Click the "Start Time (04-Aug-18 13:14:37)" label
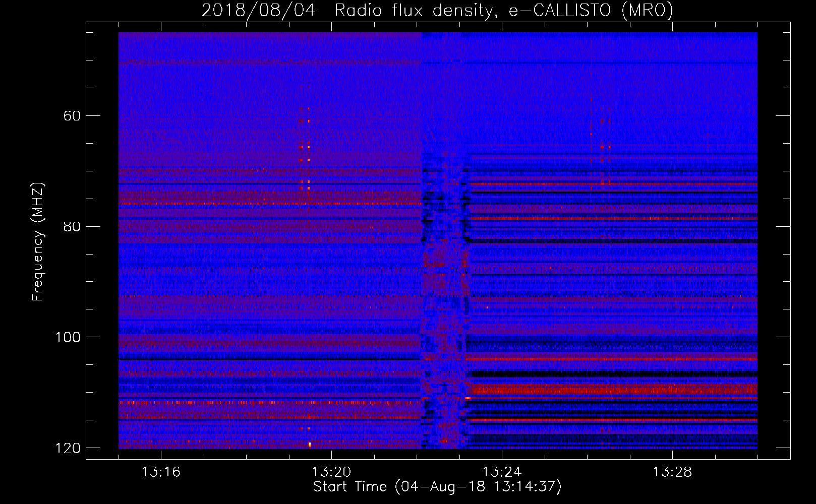 437,487
